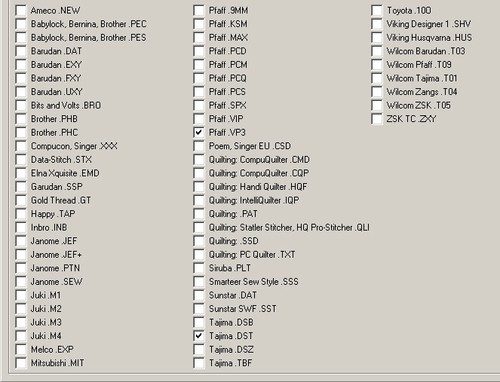Select the Pfaff .PCS format checkbox
The image size is (500, 382).
199,92
